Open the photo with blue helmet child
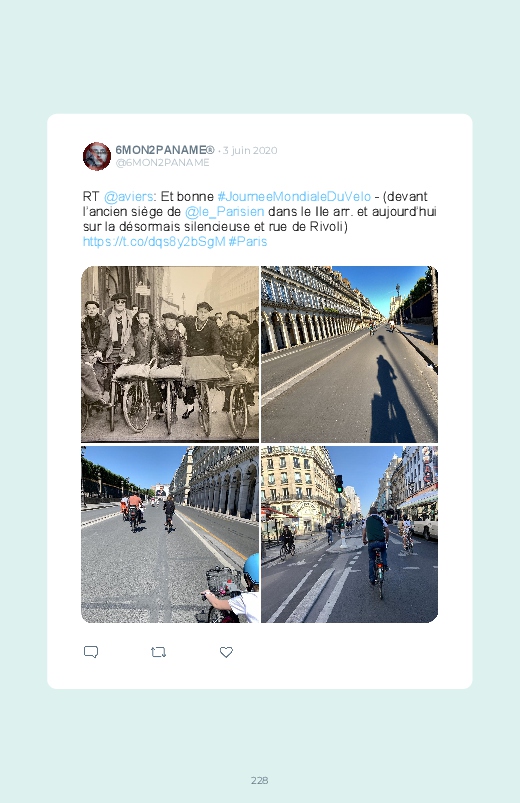The image size is (520, 803). click(x=170, y=534)
